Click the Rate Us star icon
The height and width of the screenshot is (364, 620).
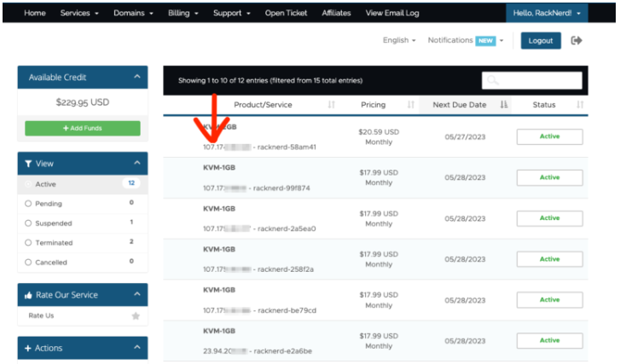click(x=135, y=316)
